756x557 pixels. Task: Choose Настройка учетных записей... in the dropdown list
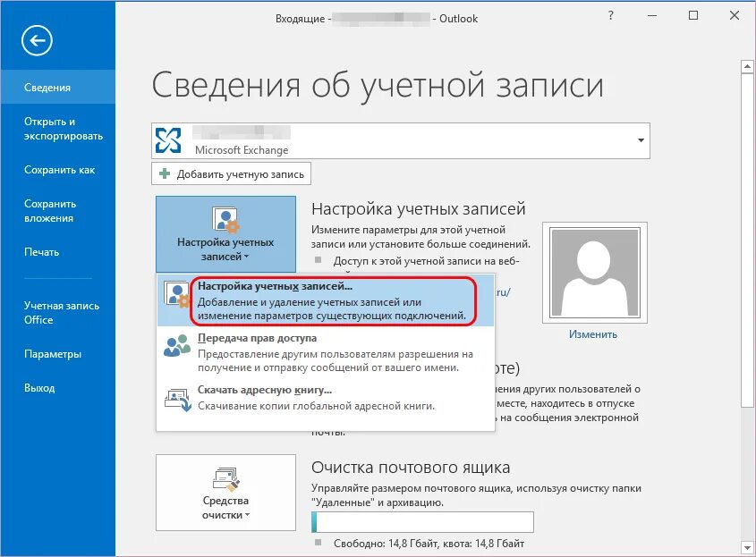[x=326, y=300]
